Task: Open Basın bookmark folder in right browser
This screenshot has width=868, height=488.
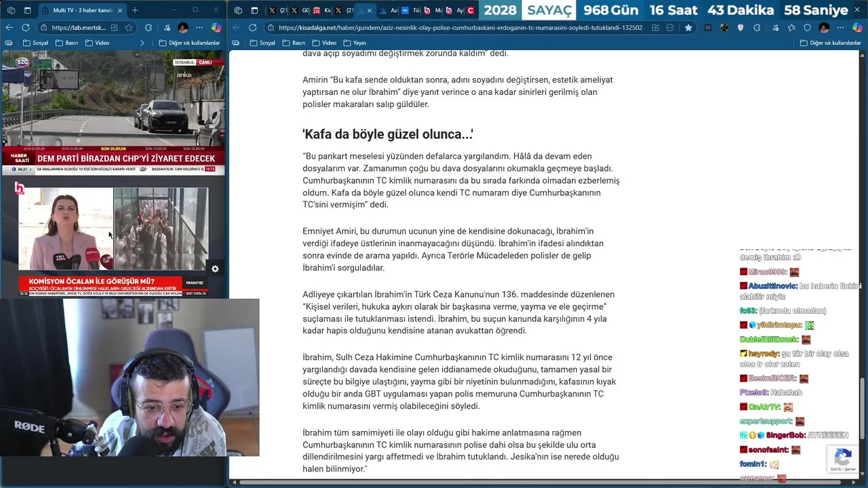Action: [294, 43]
